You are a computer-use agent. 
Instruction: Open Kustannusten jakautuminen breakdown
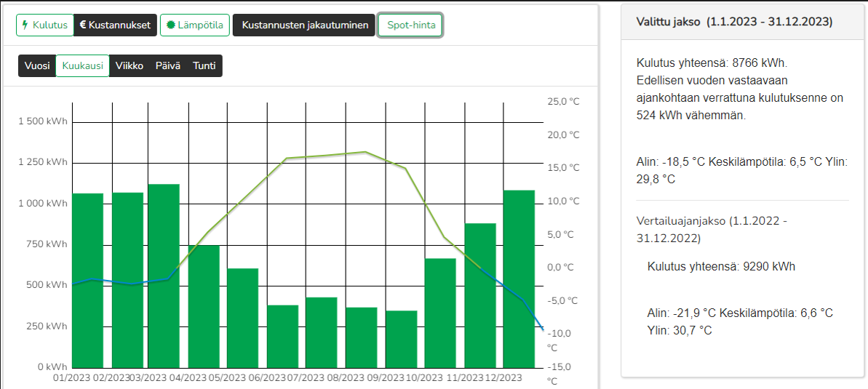[303, 25]
